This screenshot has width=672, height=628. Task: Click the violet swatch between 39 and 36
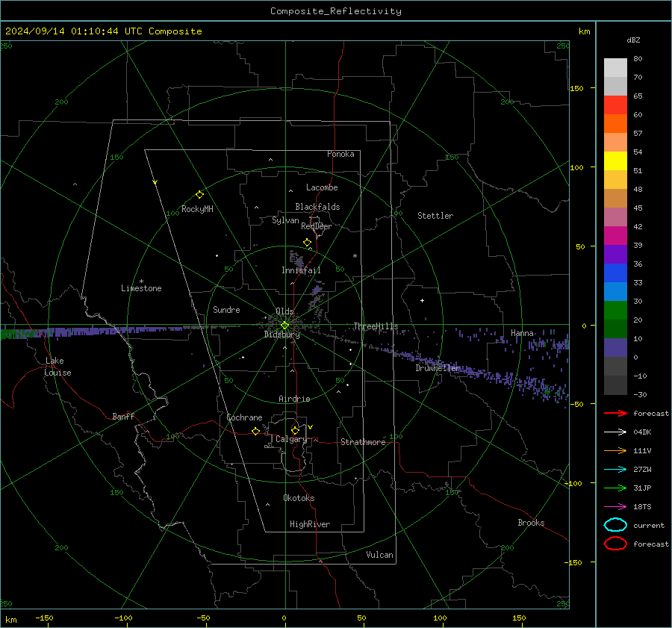615,254
